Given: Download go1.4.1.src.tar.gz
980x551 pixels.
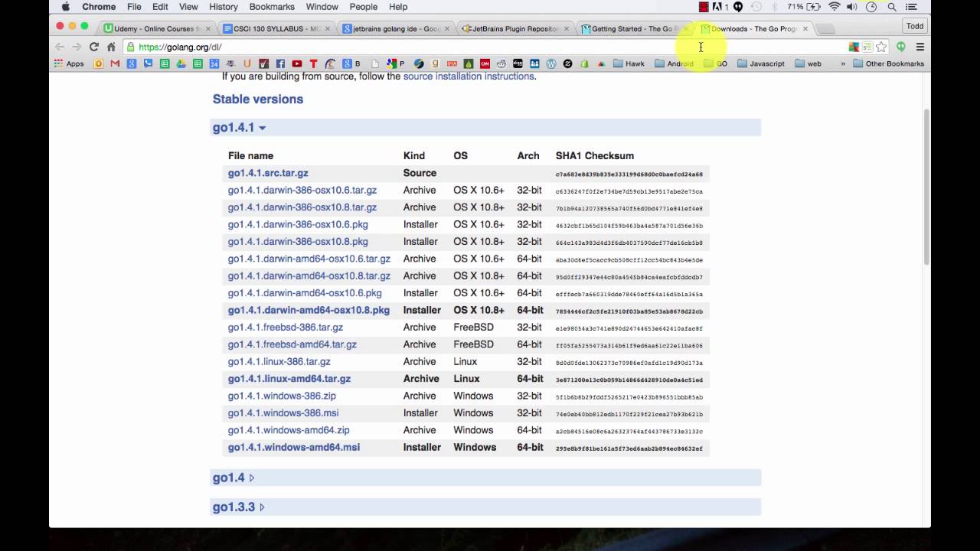Looking at the screenshot, I should (x=268, y=173).
